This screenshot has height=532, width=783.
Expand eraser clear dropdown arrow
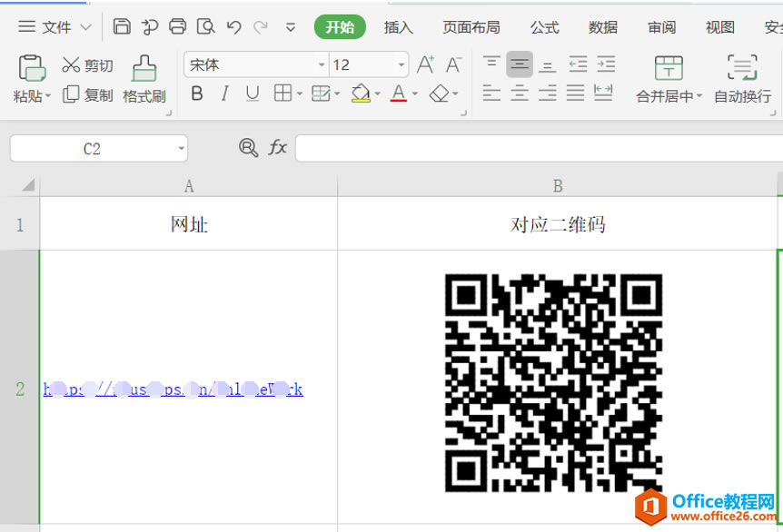coord(455,94)
